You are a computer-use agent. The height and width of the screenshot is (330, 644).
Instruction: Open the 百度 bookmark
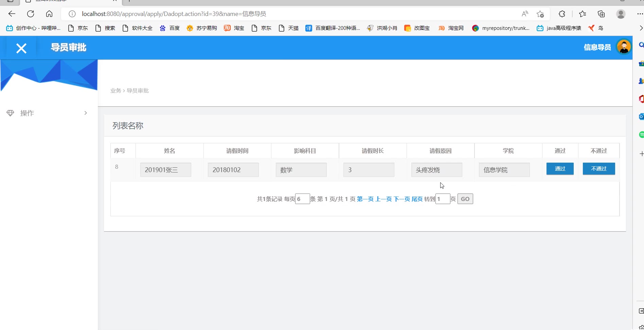[170, 28]
